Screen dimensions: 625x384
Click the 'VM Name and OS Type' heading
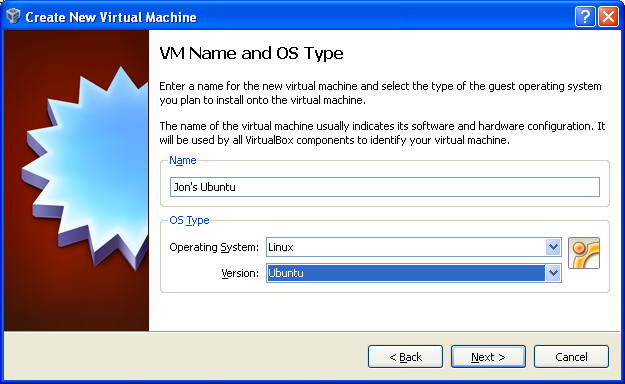pos(251,53)
